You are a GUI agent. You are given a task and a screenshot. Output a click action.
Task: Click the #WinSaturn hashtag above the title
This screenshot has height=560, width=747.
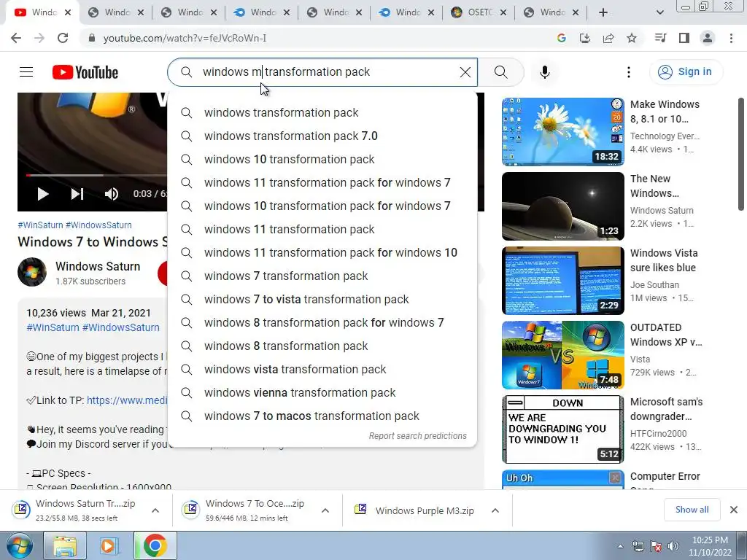pos(41,225)
